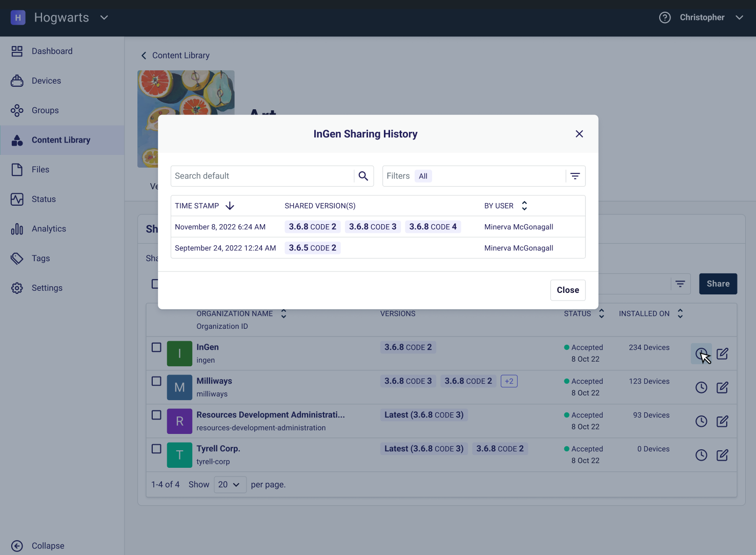Click the 234 Devices cell for InGen
Screen dimensions: 756x555
649,347
